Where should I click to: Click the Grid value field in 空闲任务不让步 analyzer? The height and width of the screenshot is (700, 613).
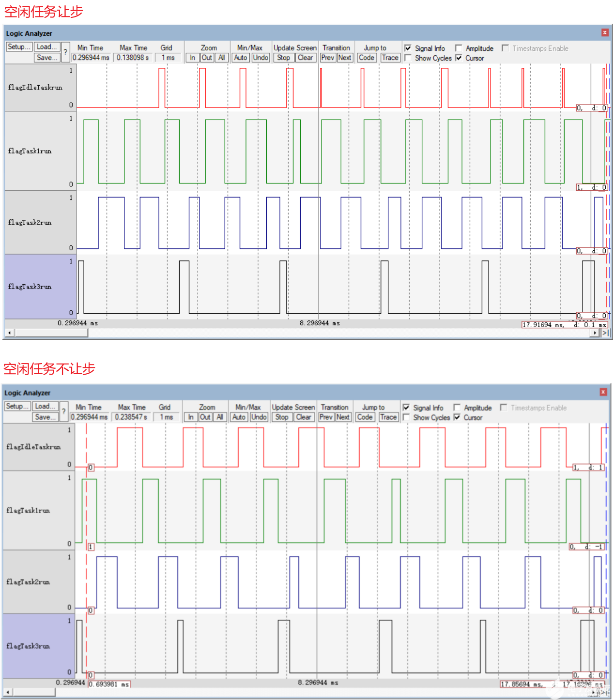point(167,417)
